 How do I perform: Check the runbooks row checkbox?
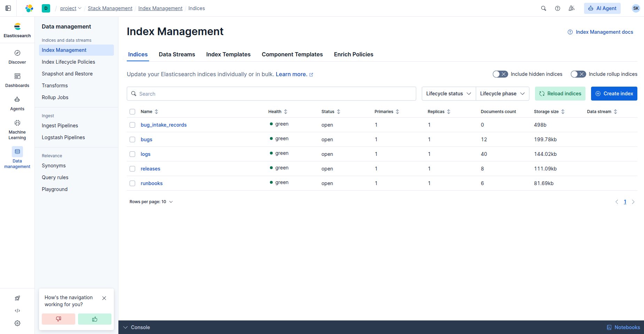click(132, 183)
